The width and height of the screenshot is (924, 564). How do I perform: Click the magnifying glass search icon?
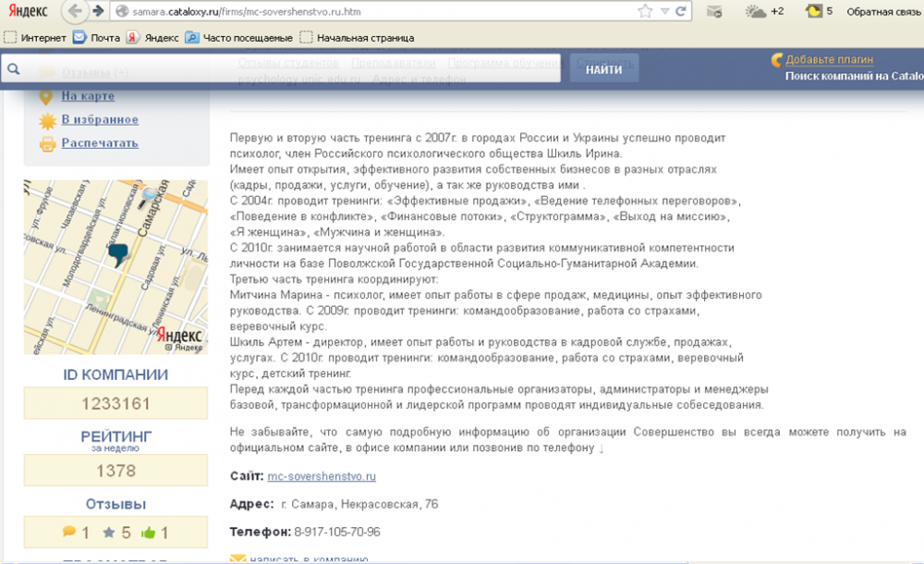pos(12,67)
